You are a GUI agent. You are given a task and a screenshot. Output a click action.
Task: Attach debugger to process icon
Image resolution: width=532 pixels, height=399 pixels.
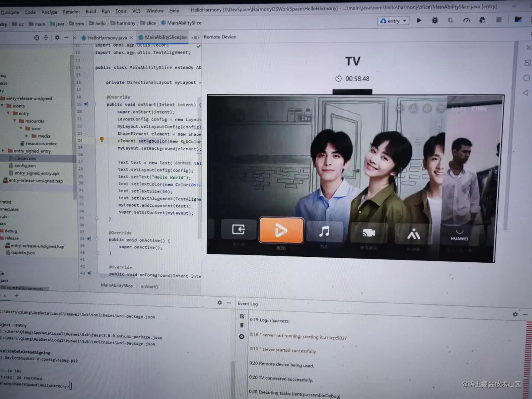coord(482,20)
